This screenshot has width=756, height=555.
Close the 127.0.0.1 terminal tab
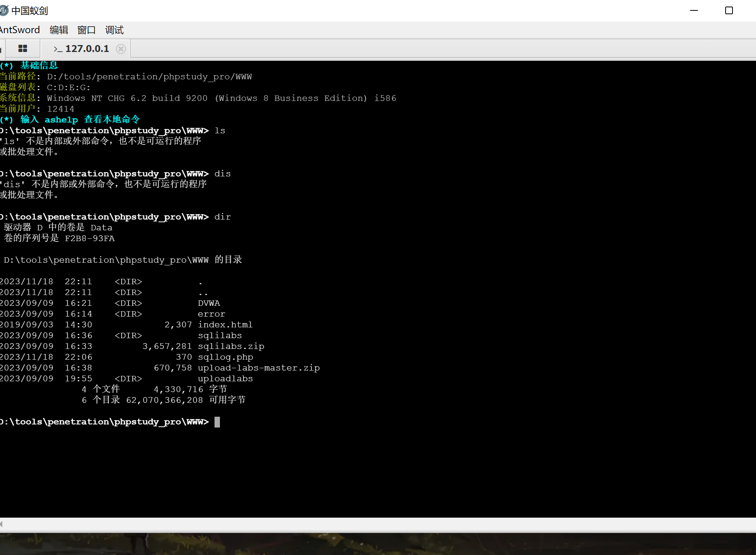click(x=121, y=49)
